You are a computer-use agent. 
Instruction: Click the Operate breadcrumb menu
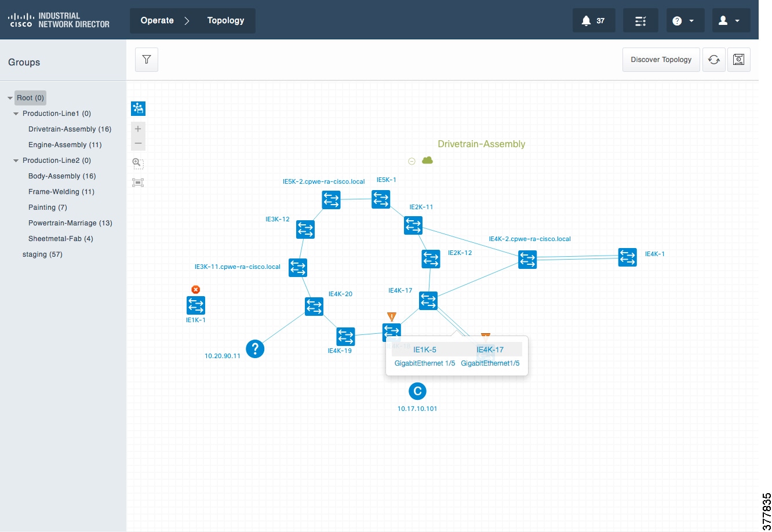point(157,20)
